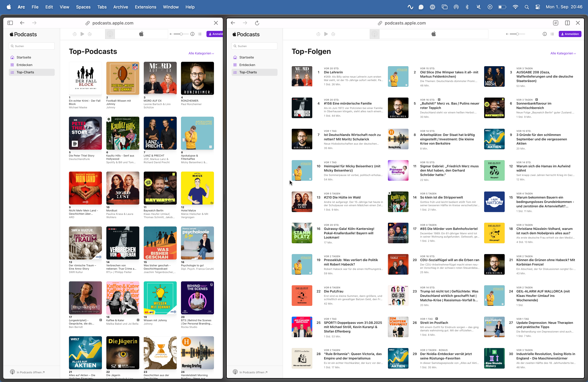Go forward in left Arc window
This screenshot has width=588, height=382.
tap(34, 23)
